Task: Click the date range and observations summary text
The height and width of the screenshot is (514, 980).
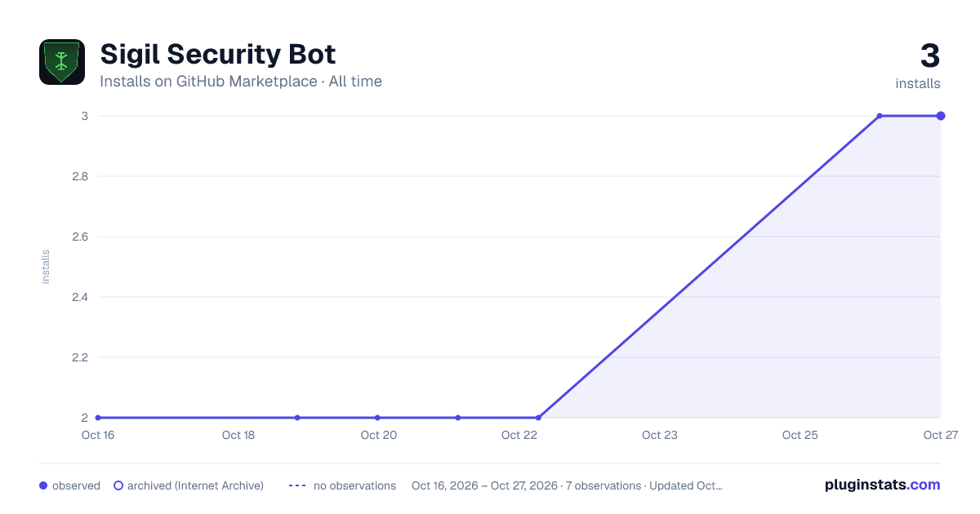Action: click(567, 485)
